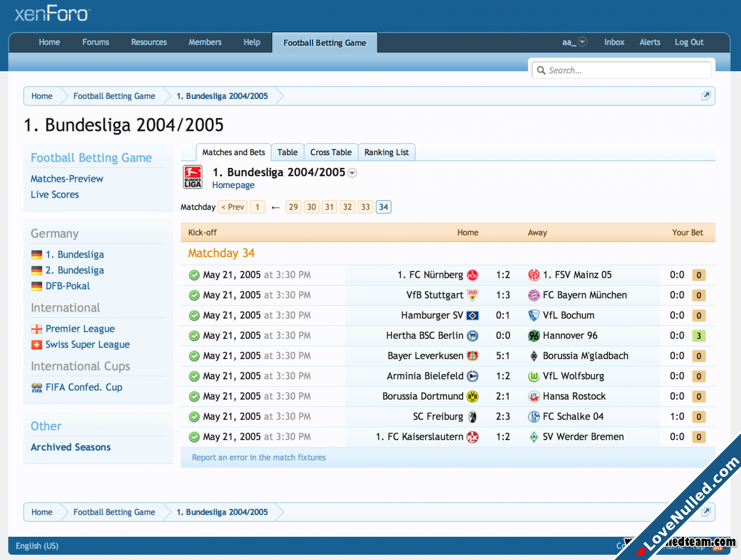
Task: Jump to matchday 1
Action: pos(258,207)
